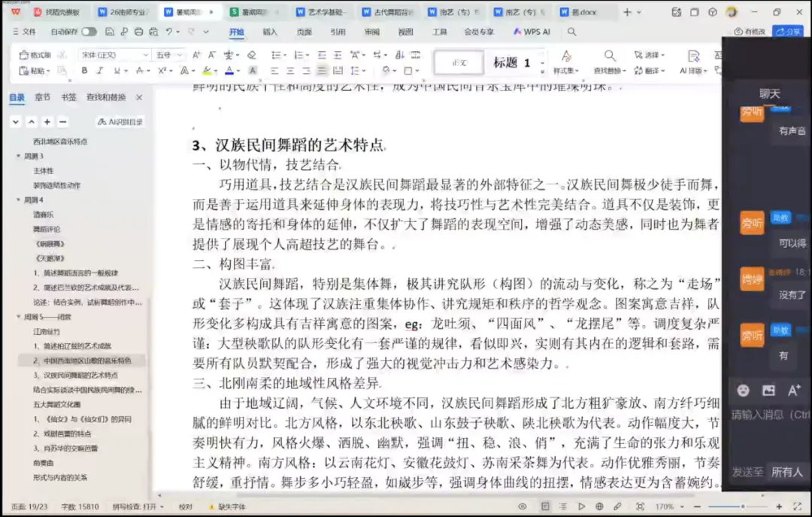
Task: Expand the styles gallery arrow
Action: click(x=542, y=71)
